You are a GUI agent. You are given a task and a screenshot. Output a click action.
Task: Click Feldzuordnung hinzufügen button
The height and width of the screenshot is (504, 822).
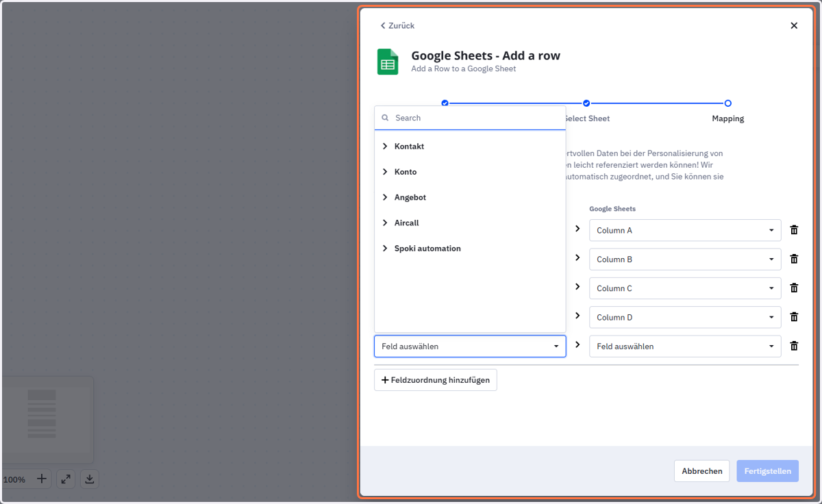point(436,380)
